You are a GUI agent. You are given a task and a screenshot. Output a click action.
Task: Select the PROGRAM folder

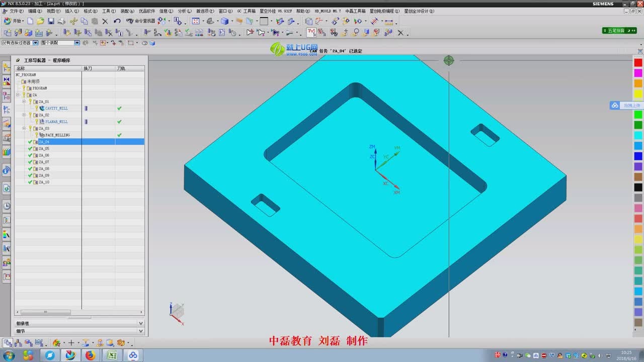pyautogui.click(x=39, y=88)
